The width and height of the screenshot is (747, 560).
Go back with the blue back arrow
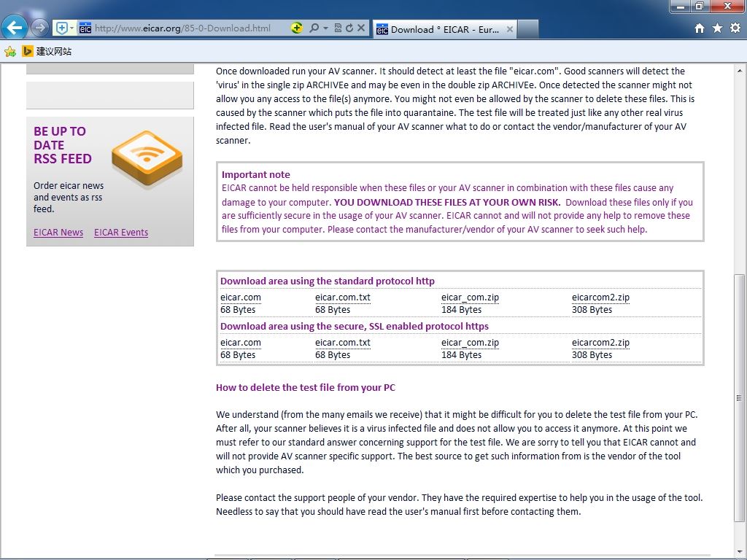point(15,28)
